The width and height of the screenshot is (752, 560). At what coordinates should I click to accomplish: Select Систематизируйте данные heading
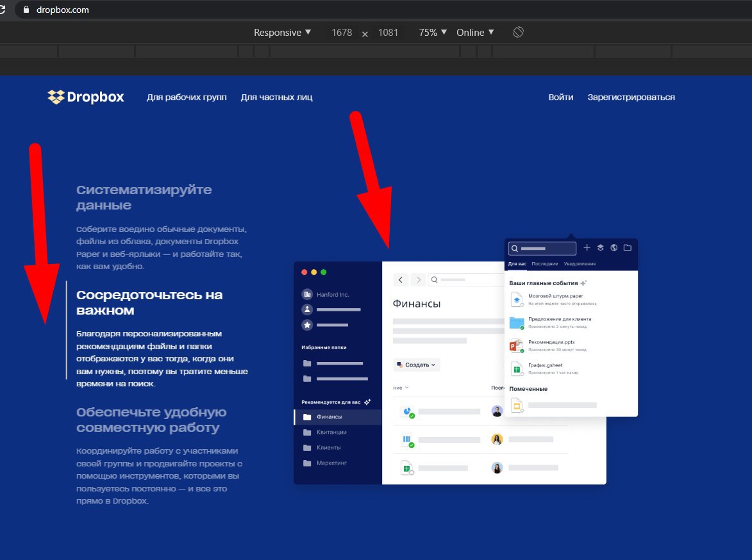click(144, 197)
